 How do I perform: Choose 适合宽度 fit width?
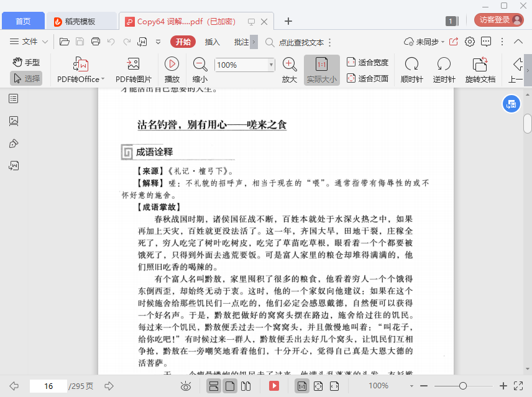pyautogui.click(x=367, y=62)
